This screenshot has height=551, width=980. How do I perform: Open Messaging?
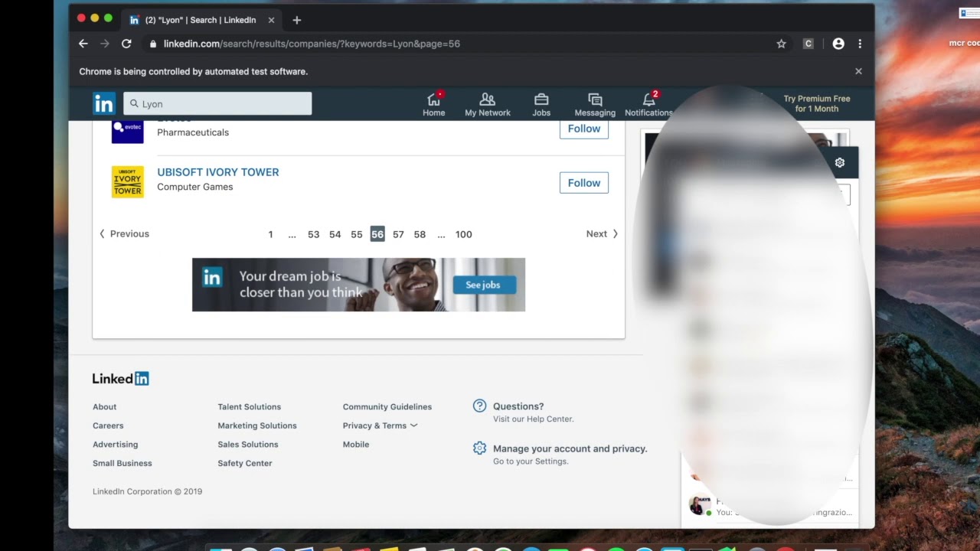click(x=595, y=104)
